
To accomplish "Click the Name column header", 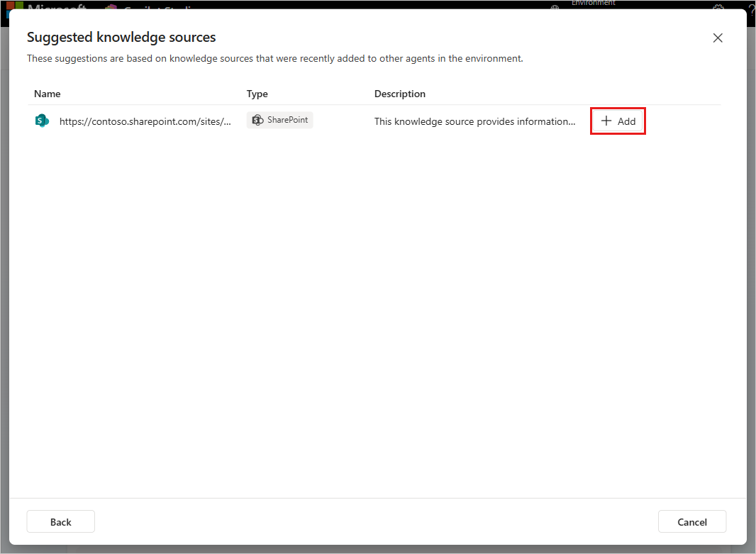I will [48, 94].
